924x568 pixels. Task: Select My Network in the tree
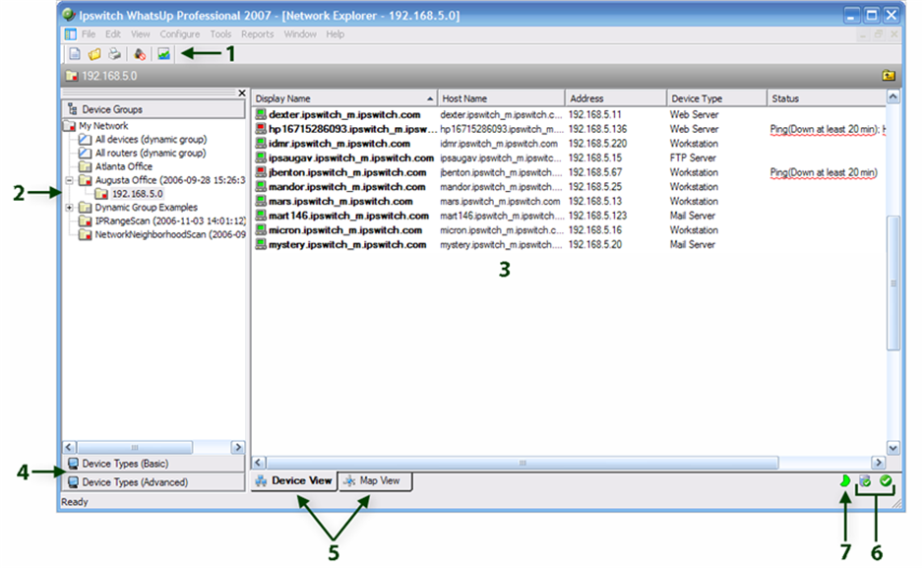click(103, 125)
